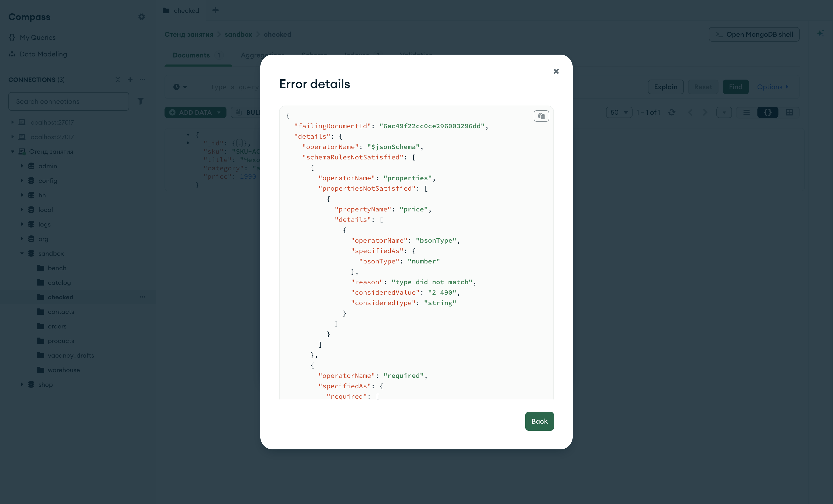This screenshot has height=504, width=833.
Task: Open expand/collapse controls dropdown
Action: [x=724, y=113]
